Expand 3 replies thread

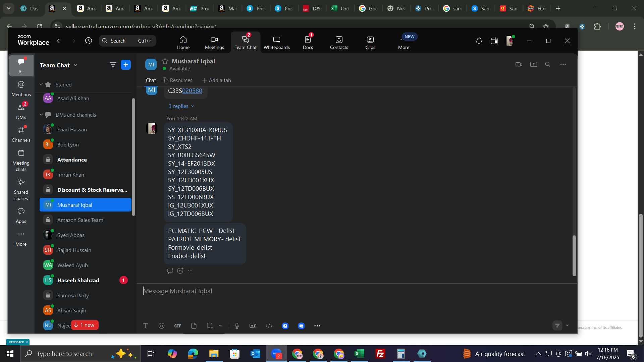tap(181, 106)
